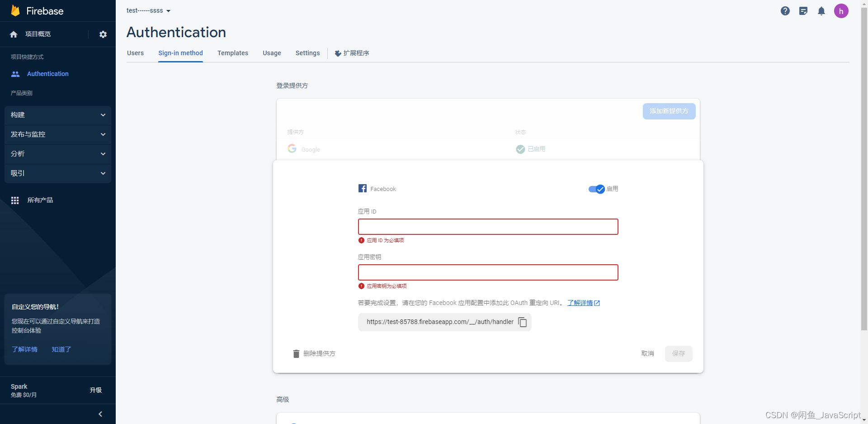
Task: Open the Templates tab
Action: coord(233,53)
